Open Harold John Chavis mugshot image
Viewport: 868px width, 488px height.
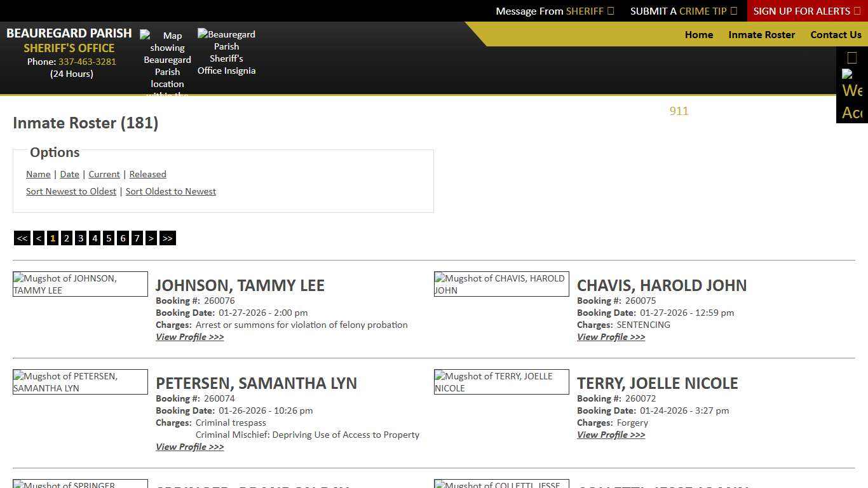501,284
